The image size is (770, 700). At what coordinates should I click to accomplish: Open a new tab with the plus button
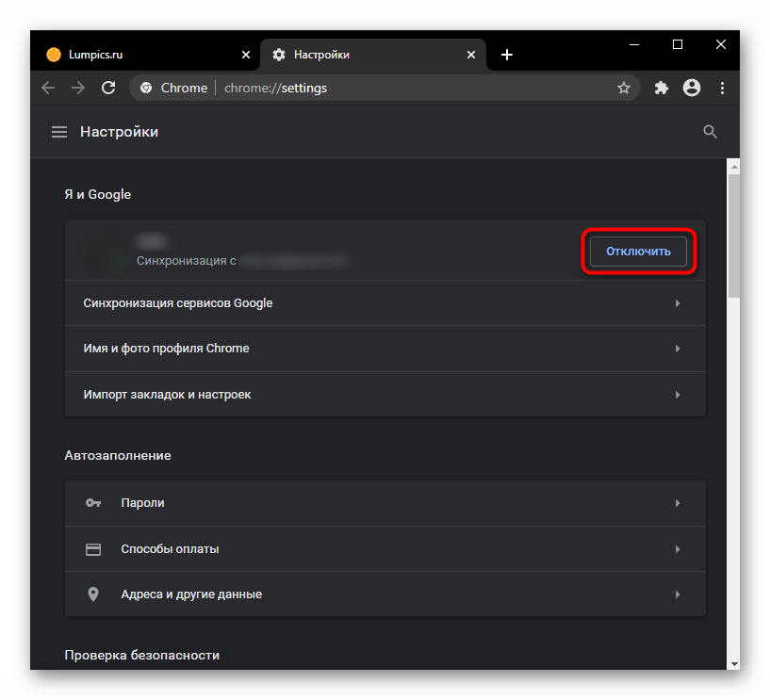click(x=507, y=55)
